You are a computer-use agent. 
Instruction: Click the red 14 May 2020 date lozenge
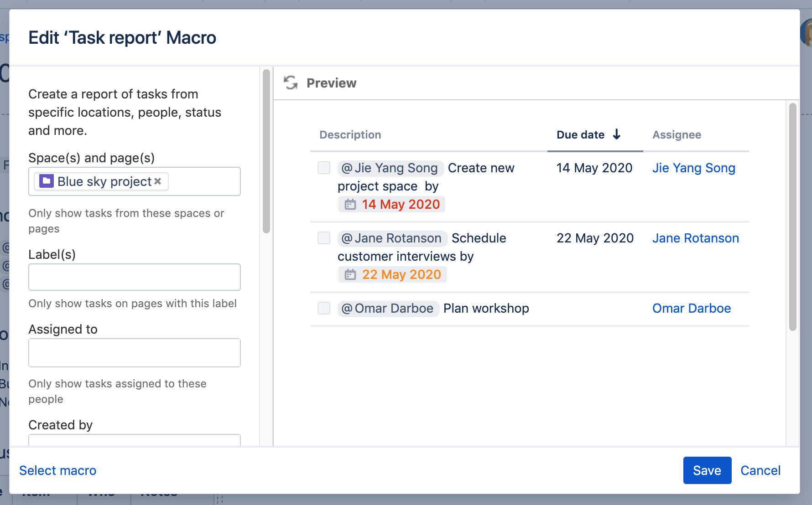(392, 205)
